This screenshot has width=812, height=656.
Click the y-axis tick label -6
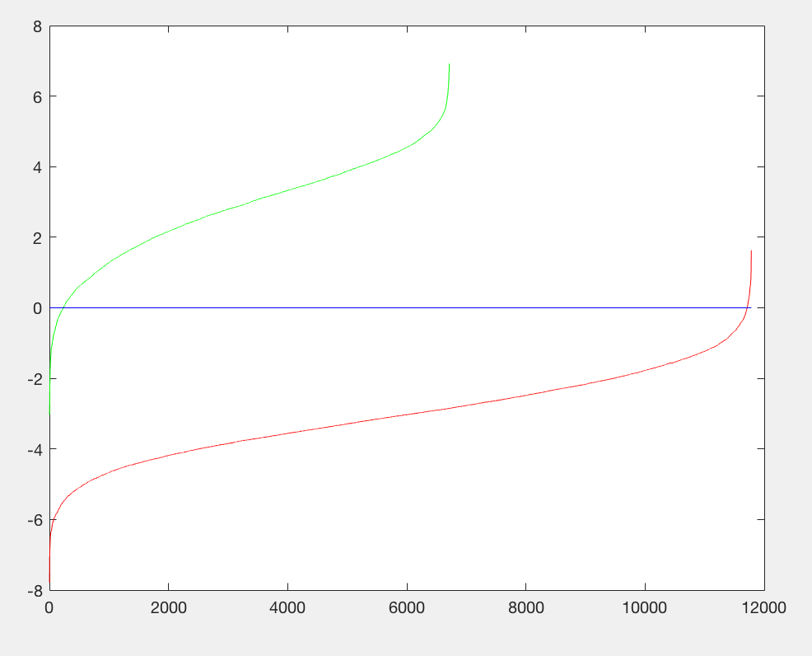pyautogui.click(x=35, y=520)
